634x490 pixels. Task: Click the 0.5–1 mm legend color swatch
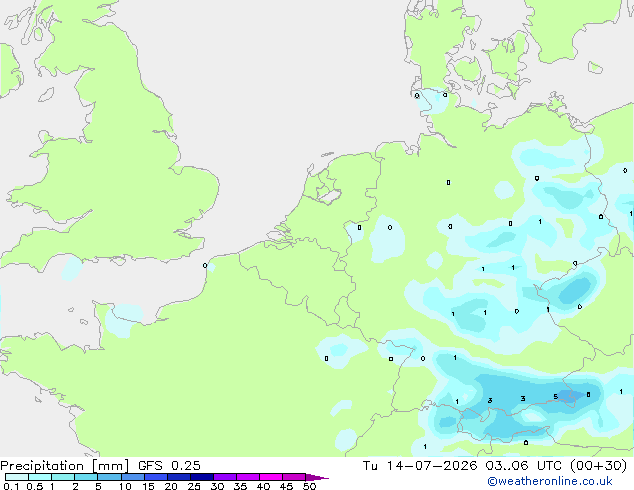coord(40,477)
